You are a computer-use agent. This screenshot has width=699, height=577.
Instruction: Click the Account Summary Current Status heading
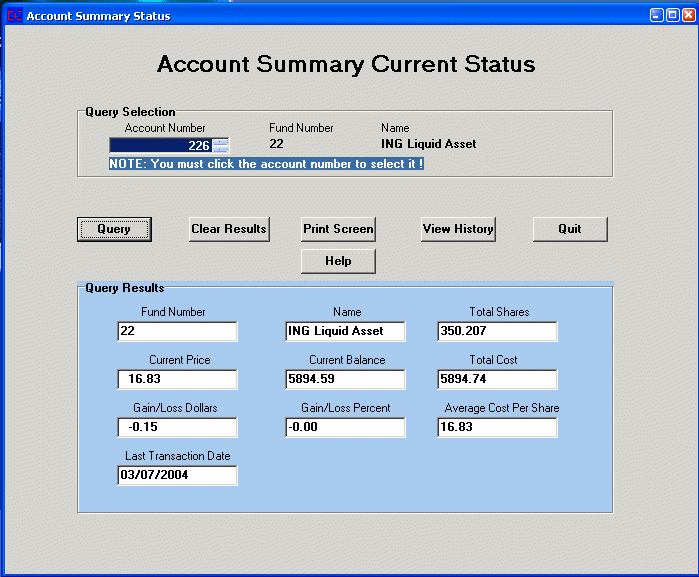pos(346,64)
